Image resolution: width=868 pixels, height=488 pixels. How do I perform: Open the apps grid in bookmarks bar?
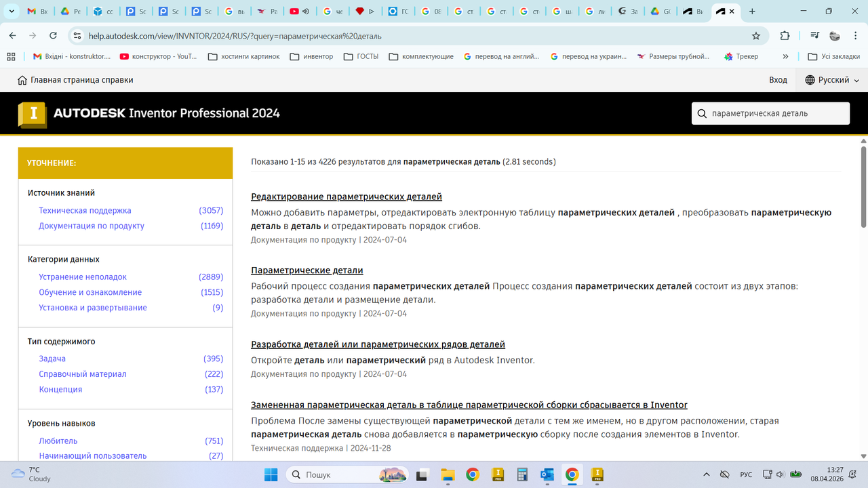(x=11, y=56)
